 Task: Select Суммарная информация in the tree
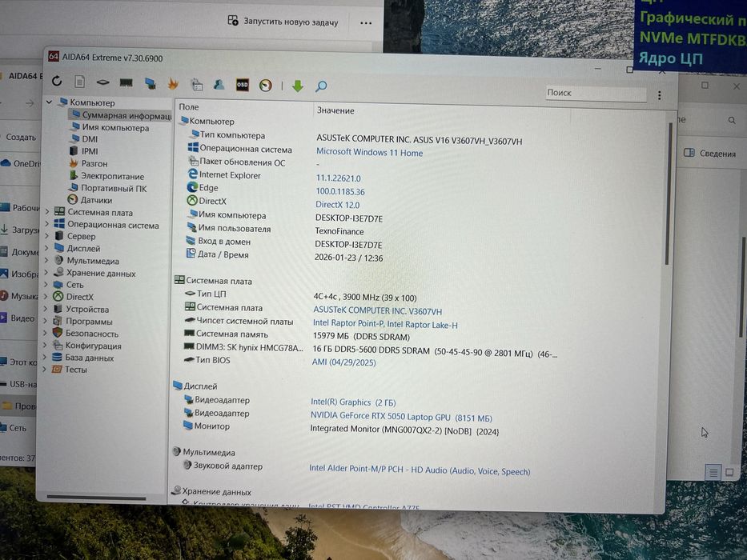click(x=122, y=115)
